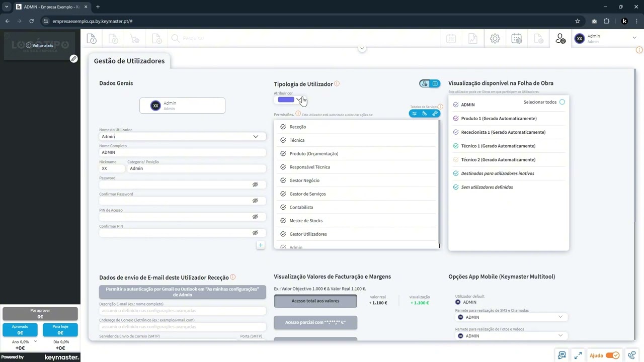Open the calendar settings icon in toolbar

point(517,39)
